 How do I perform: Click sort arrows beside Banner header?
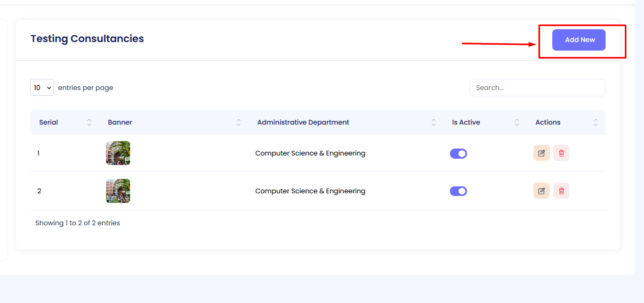(238, 122)
